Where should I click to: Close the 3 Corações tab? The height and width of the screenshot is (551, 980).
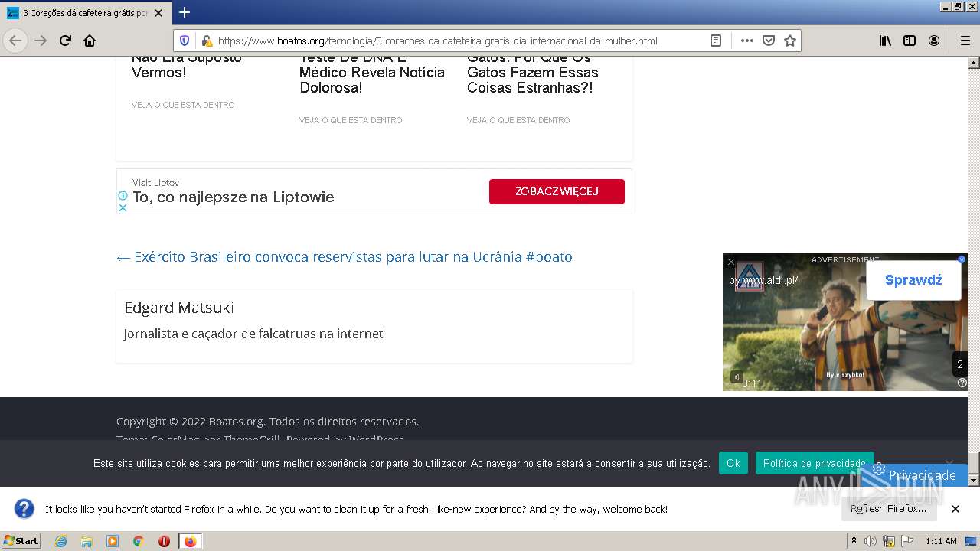coord(158,13)
